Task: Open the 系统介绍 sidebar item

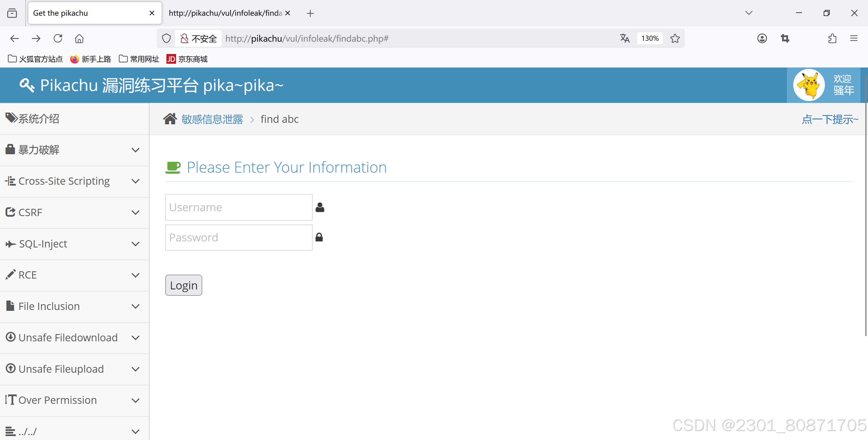Action: tap(39, 119)
